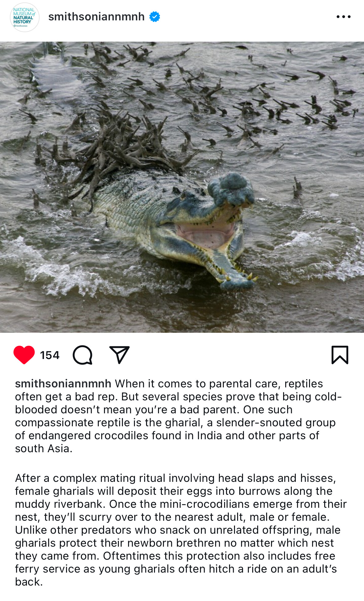Image resolution: width=364 pixels, height=601 pixels.
Task: Open the three-dot more options menu
Action: coord(344,17)
